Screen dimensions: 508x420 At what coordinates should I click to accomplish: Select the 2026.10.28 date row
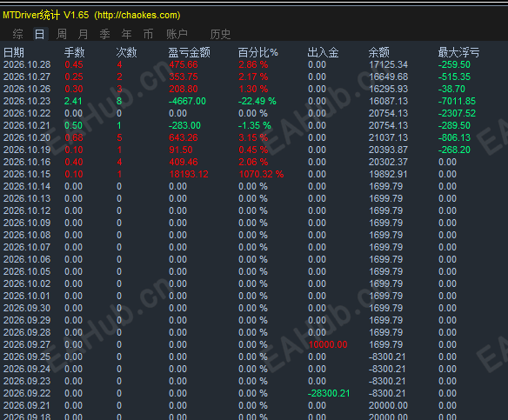coord(254,64)
